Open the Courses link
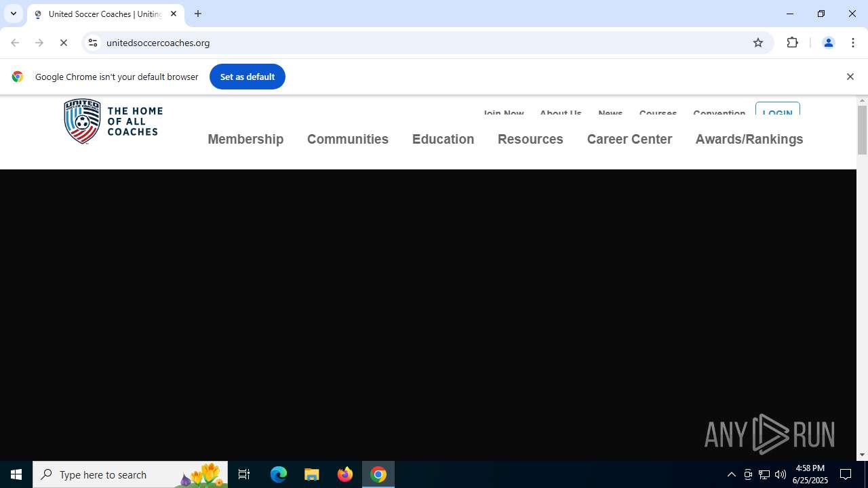 658,113
